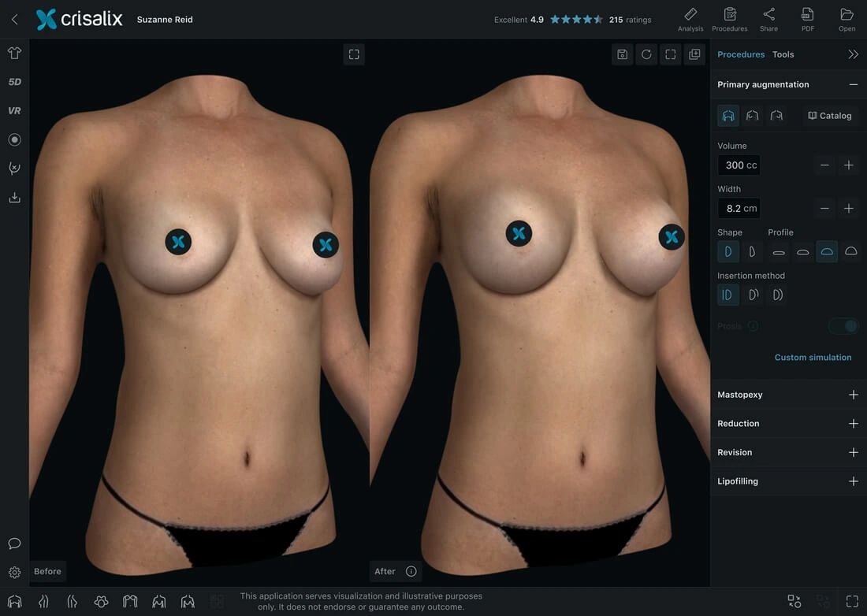Image resolution: width=867 pixels, height=616 pixels.
Task: Select the Procedures tab
Action: pos(741,54)
